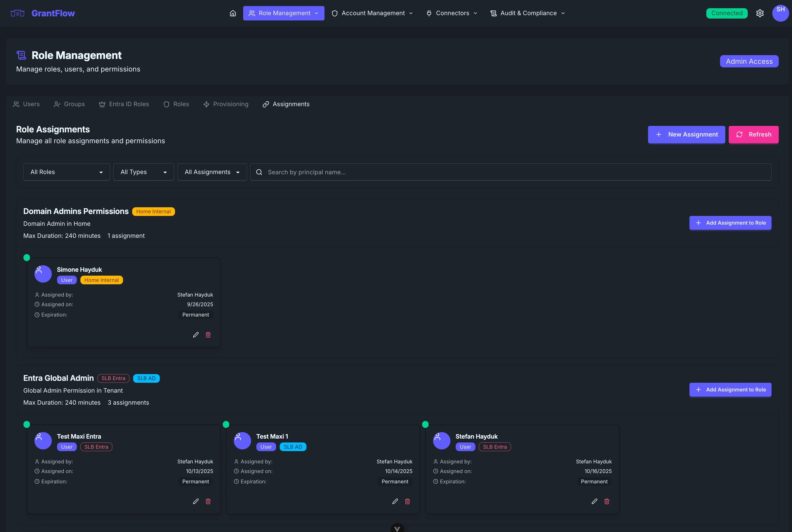Open the Audit & Compliance menu
The width and height of the screenshot is (792, 532).
point(528,13)
